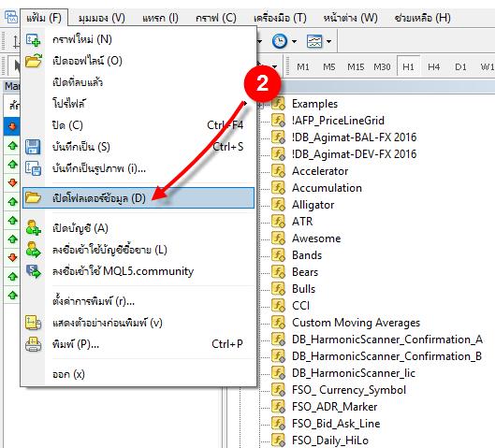Image resolution: width=495 pixels, height=448 pixels.
Task: Choose แสดงตัวอย่างก่อนพิมพ์ (v) entry
Action: 138,323
